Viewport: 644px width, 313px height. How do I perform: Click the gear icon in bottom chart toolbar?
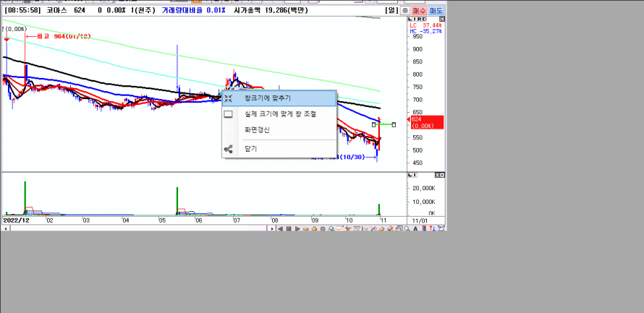[323, 229]
